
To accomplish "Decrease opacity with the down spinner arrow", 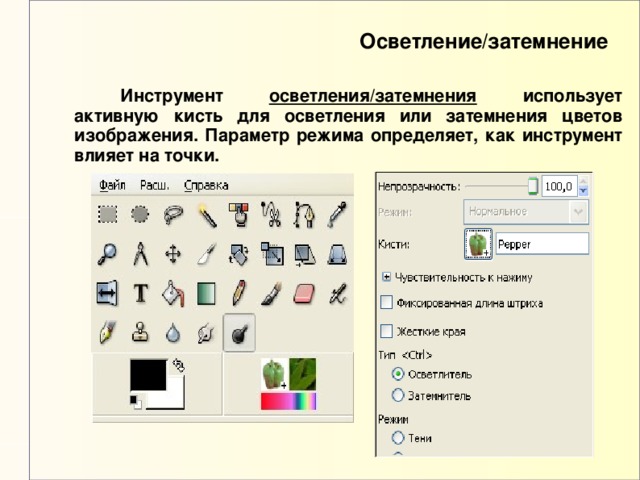I will (x=583, y=191).
